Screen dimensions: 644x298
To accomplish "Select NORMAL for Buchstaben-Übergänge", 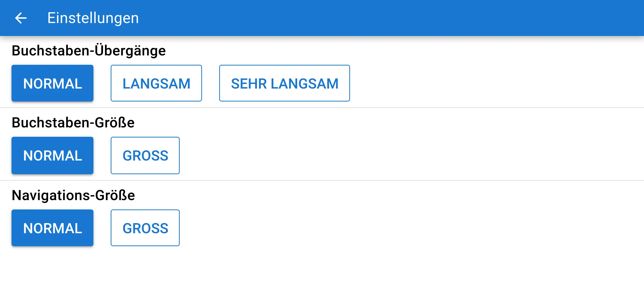I will click(x=52, y=83).
